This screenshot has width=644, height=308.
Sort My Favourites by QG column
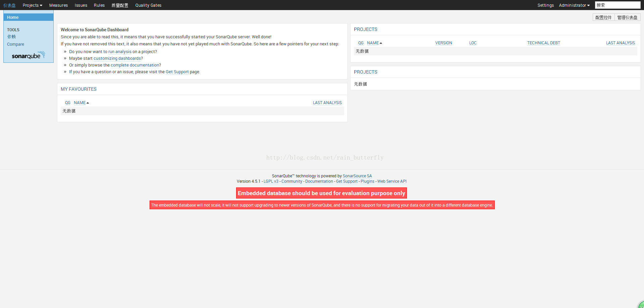[68, 103]
